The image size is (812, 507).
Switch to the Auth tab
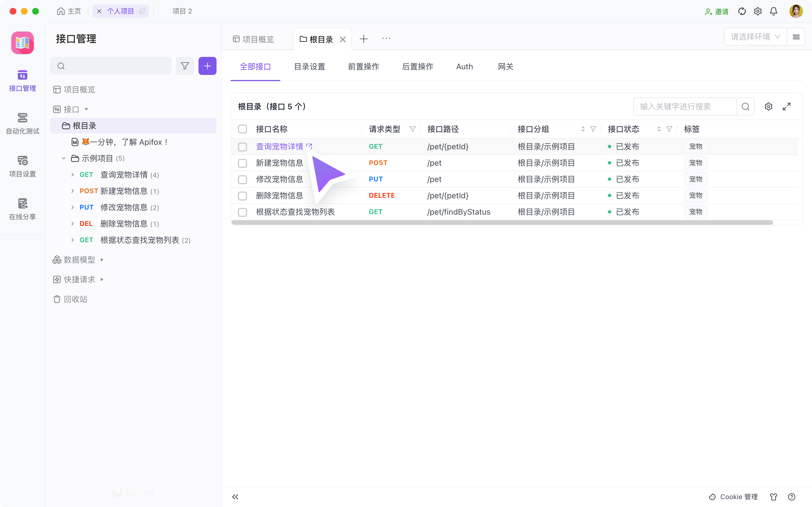coord(464,67)
